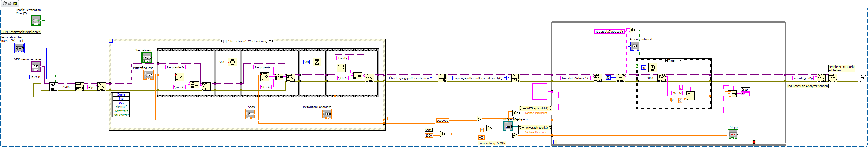Viewport: 868px width, 147px height.
Task: Click the %.;%f format string constant
Action: pos(677,93)
